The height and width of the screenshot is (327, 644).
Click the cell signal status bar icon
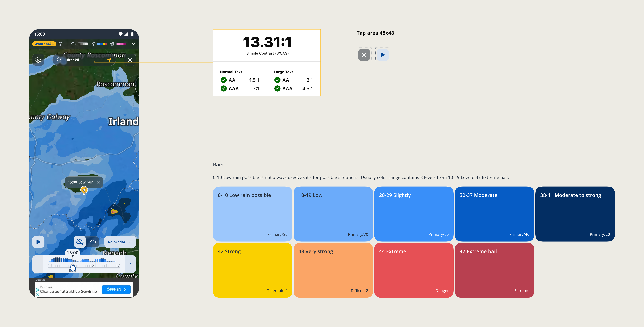(x=126, y=34)
